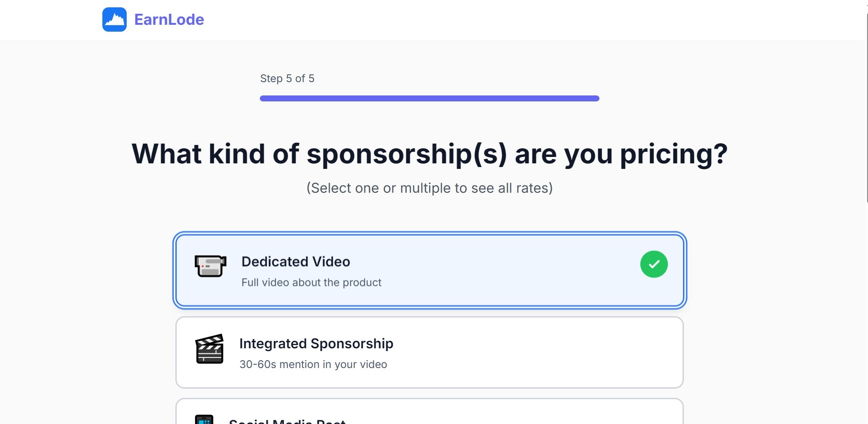This screenshot has width=868, height=424.
Task: Click the clapperboard icon for Integrated Sponsorship
Action: 209,349
